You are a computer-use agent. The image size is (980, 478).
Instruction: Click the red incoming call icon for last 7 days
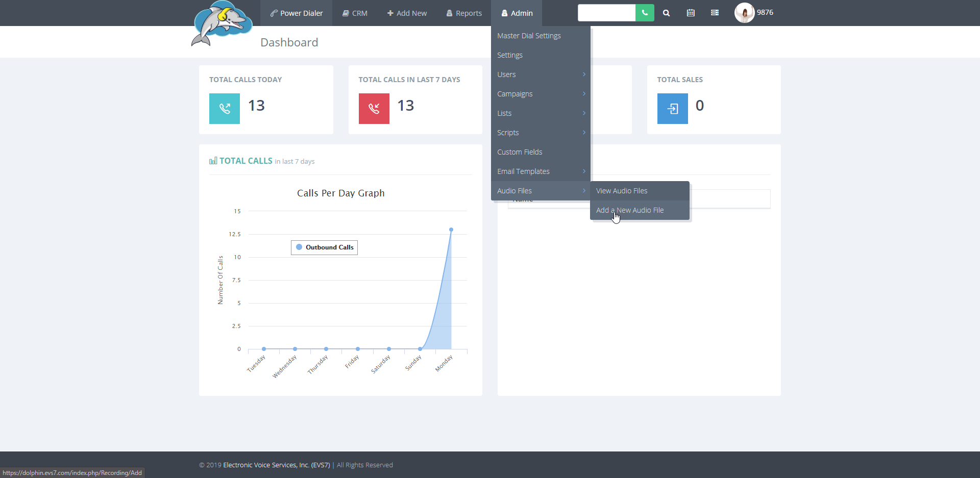click(374, 109)
